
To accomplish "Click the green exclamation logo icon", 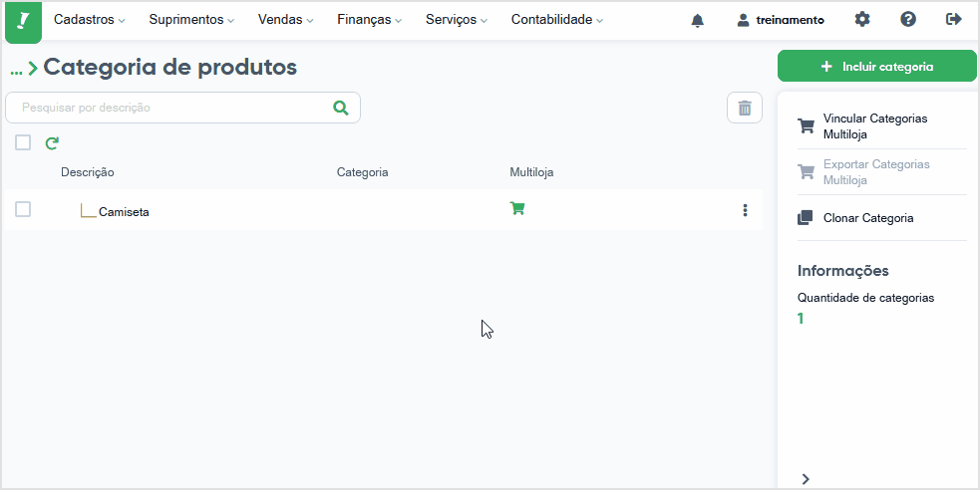I will click(x=23, y=22).
